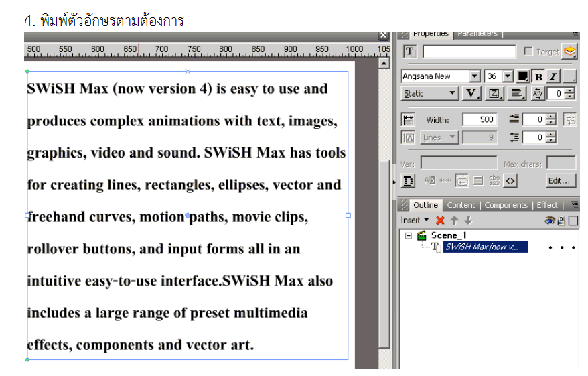Click the Ab selectable text icon
Viewport: 588px width, 376px height.
click(x=429, y=180)
